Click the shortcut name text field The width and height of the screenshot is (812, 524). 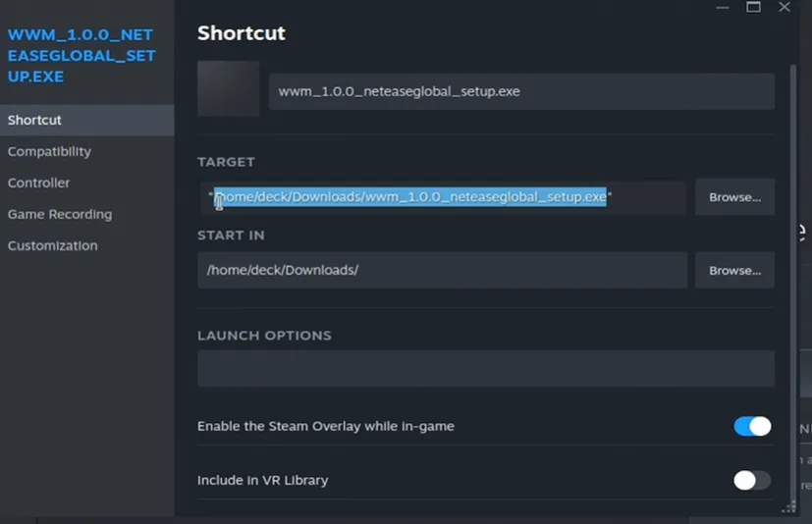(520, 91)
